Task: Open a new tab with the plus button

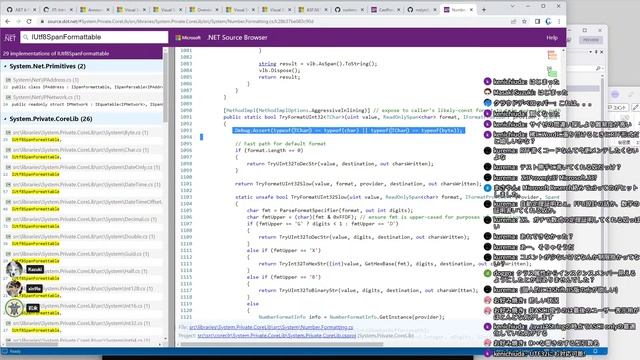Action: click(x=484, y=9)
